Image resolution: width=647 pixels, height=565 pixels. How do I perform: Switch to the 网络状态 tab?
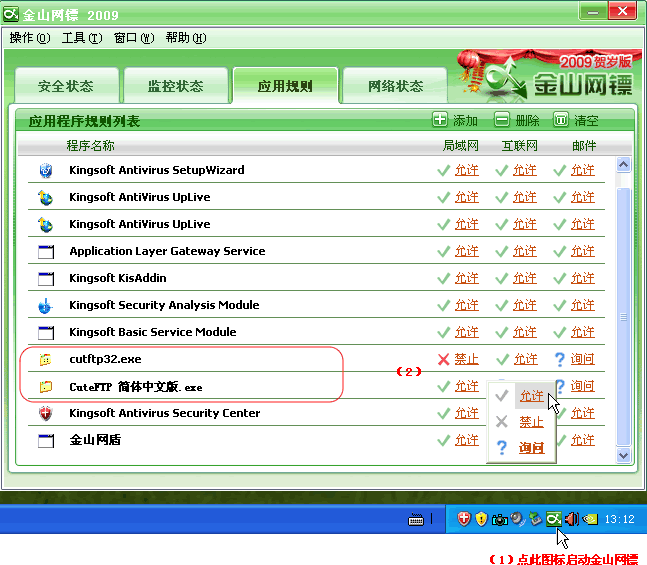point(395,86)
